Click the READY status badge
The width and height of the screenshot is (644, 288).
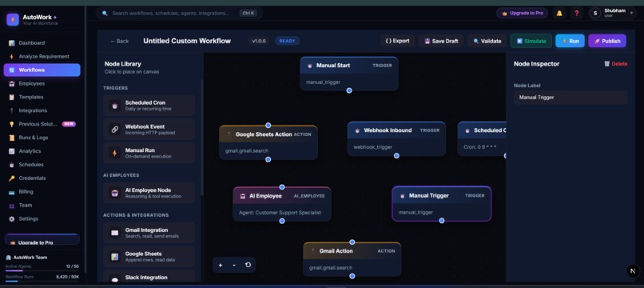point(287,41)
